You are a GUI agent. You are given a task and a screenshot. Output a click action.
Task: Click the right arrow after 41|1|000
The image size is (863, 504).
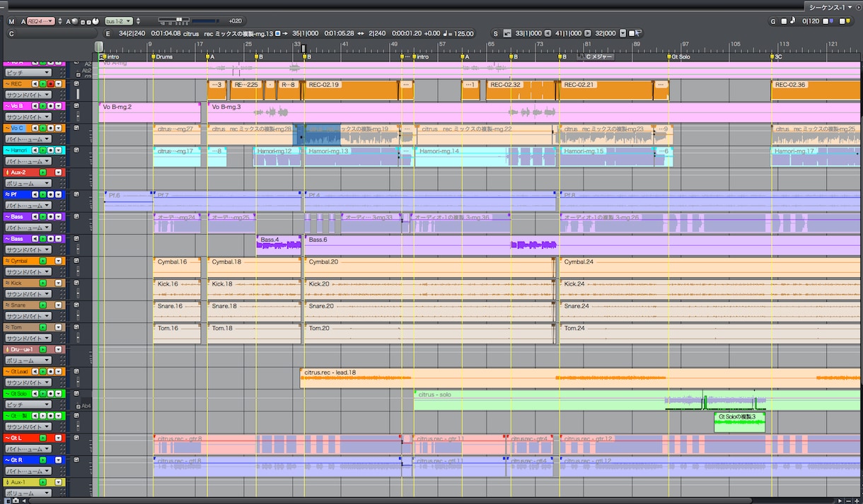pyautogui.click(x=588, y=33)
